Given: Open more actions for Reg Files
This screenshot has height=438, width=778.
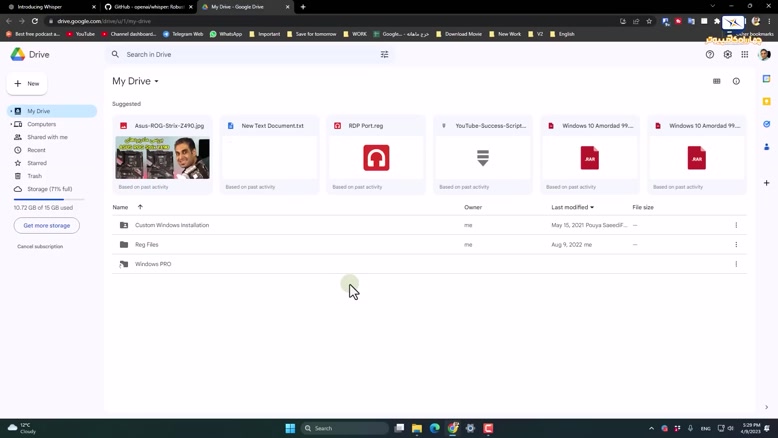Looking at the screenshot, I should pyautogui.click(x=736, y=245).
